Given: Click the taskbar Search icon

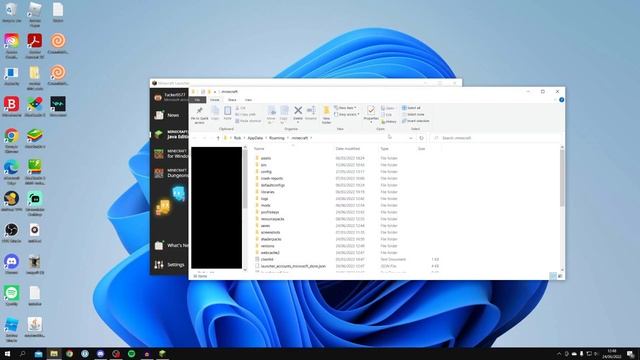Looking at the screenshot, I should (22, 353).
